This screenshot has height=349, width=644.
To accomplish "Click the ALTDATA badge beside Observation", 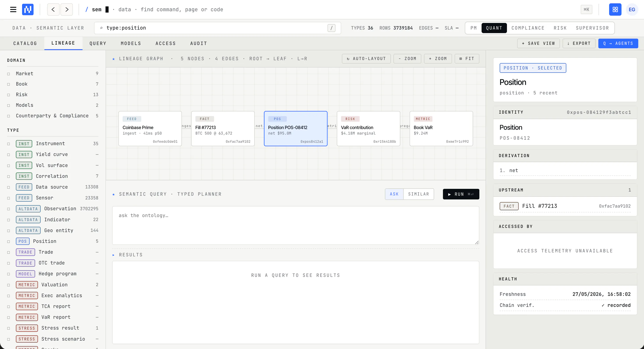I will (28, 209).
